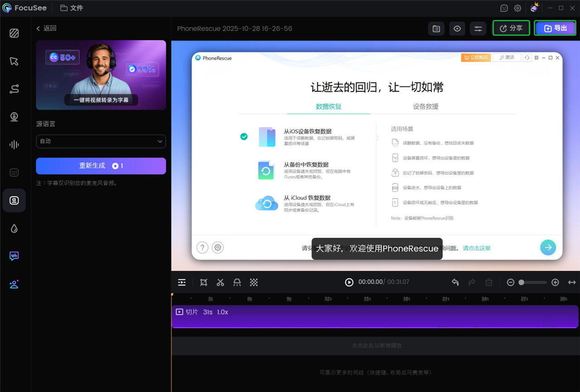Image resolution: width=580 pixels, height=392 pixels.
Task: Open the sliders settings button near 分享
Action: coord(478,29)
